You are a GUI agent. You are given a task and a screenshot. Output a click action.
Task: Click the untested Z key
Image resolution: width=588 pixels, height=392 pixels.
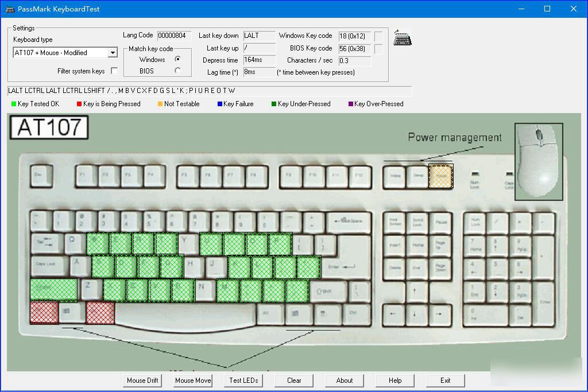[91, 289]
